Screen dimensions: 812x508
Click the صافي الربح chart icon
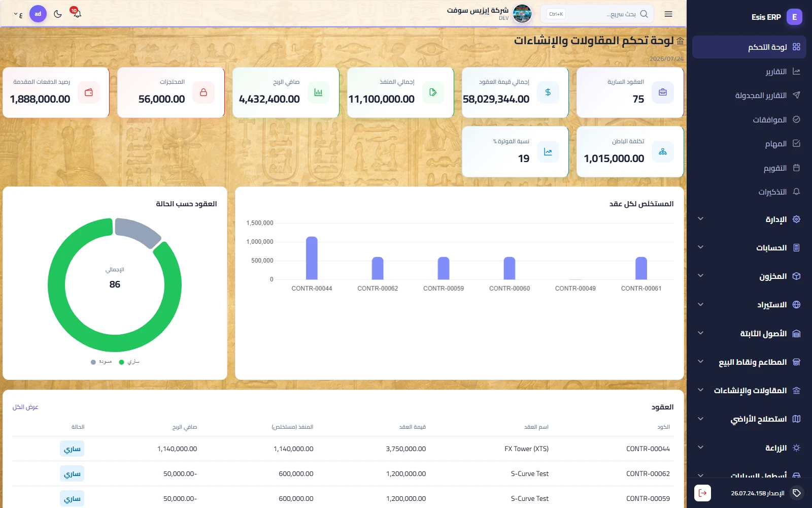[x=318, y=92]
